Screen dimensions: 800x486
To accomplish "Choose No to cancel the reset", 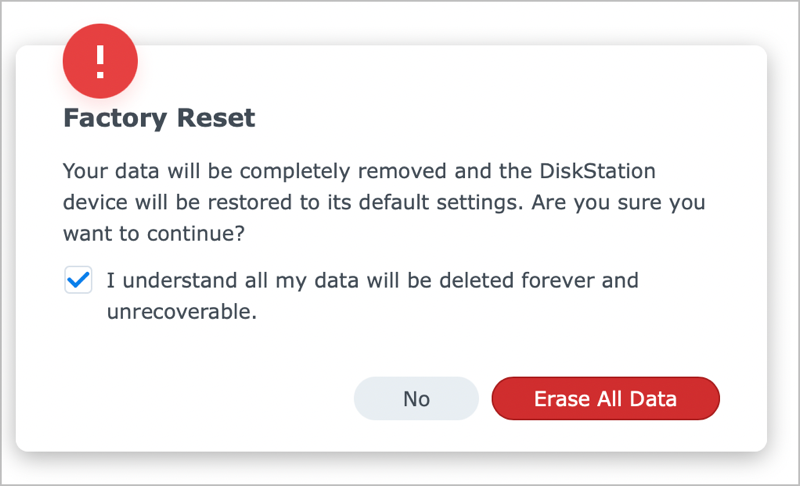I will [x=416, y=399].
